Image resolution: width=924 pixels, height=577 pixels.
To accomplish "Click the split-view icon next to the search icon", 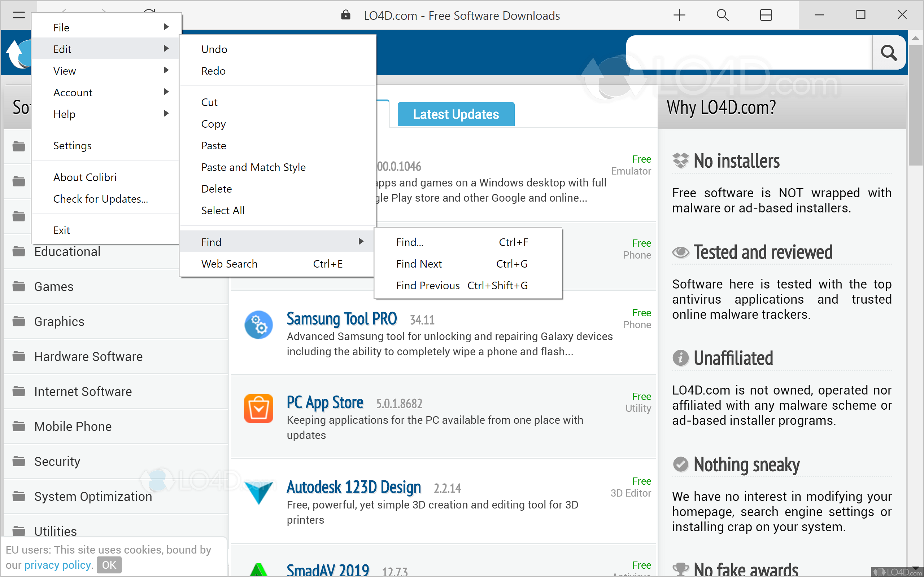I will pos(766,15).
